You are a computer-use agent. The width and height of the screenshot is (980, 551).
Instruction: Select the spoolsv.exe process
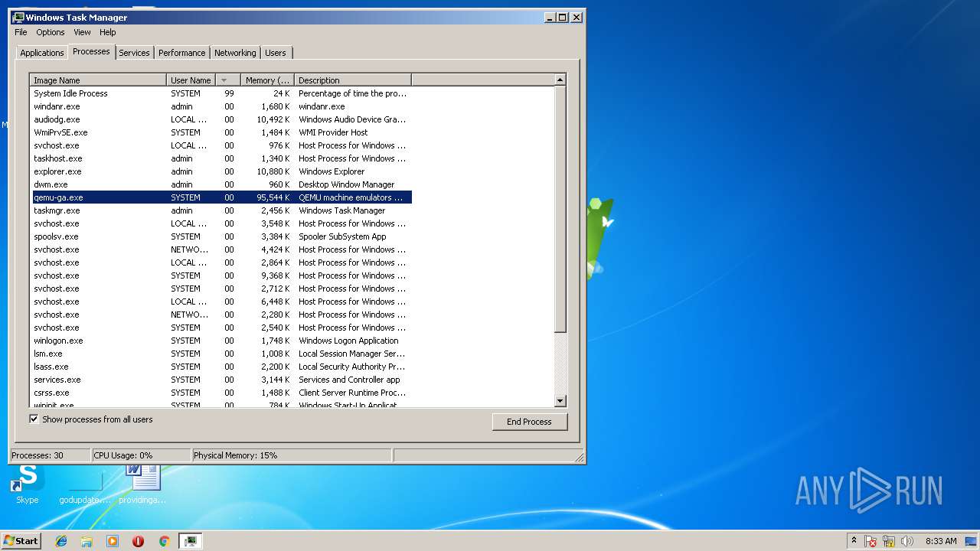coord(221,236)
